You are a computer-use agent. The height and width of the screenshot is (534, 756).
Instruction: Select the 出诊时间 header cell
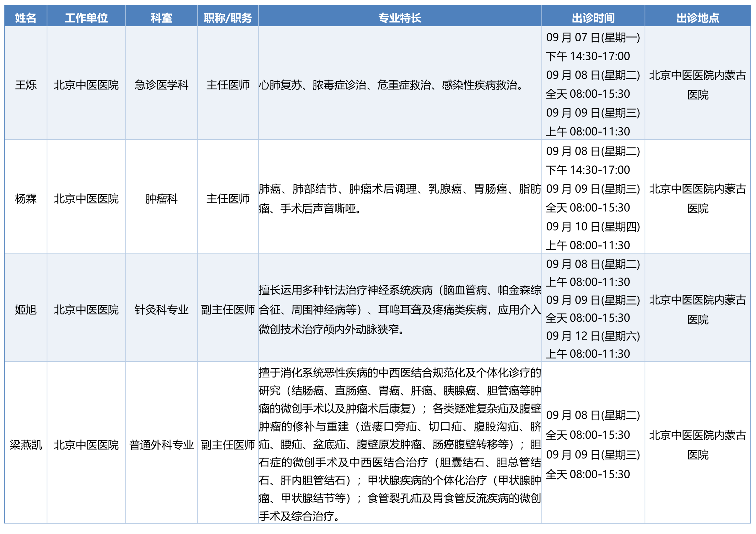(x=593, y=17)
